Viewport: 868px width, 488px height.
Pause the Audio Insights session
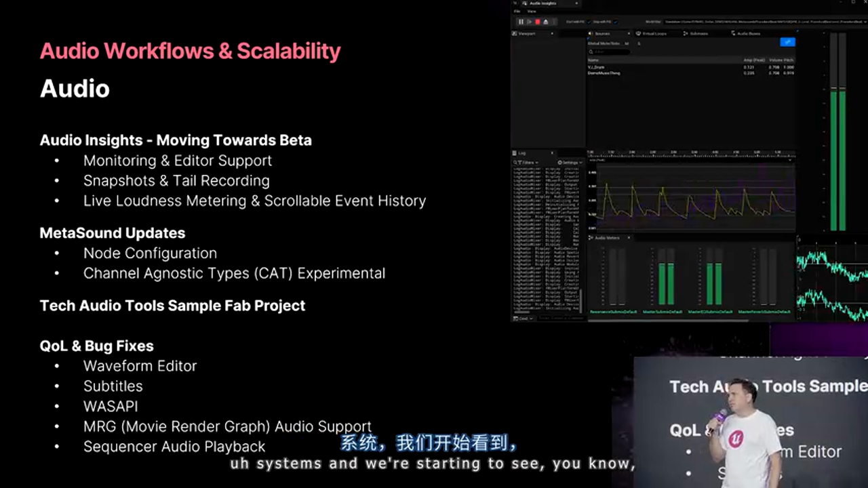tap(521, 22)
